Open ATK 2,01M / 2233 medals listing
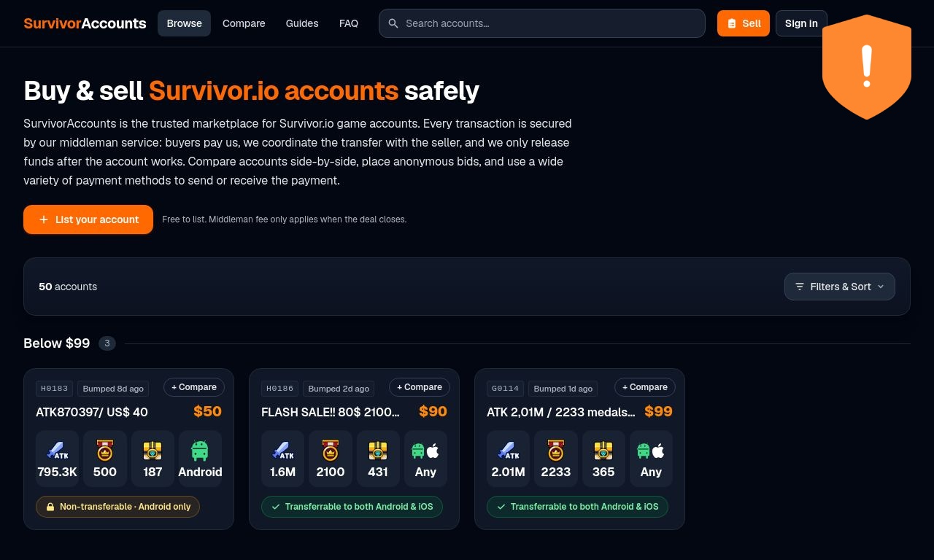The image size is (934, 560). (561, 412)
